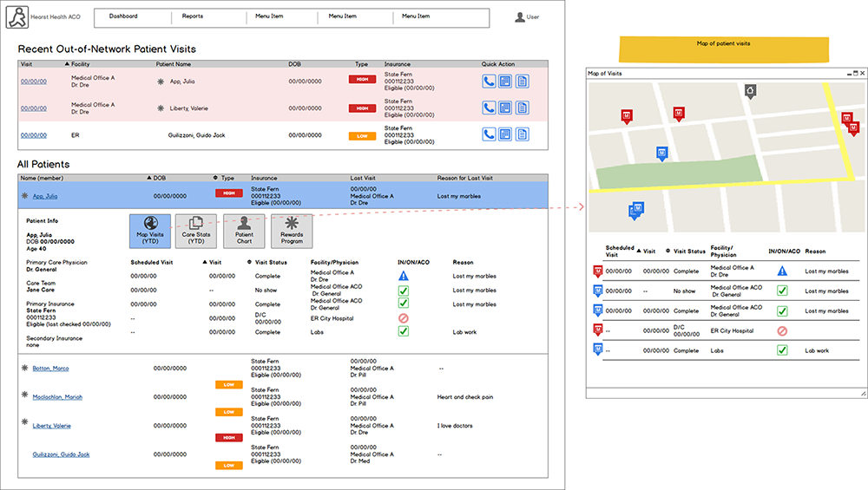Viewport: 868px width, 490px height.
Task: Click the phone icon for Guilizzoni's ER visit
Action: coord(490,134)
